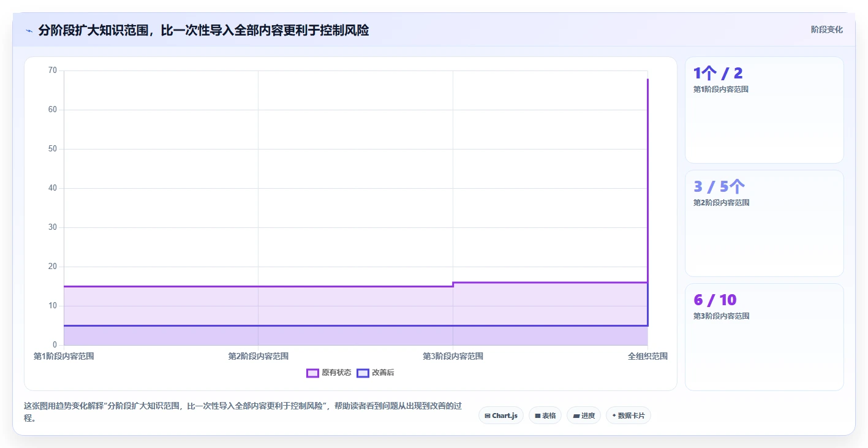This screenshot has height=448, width=868.
Task: Click the 进度 tag
Action: [584, 416]
